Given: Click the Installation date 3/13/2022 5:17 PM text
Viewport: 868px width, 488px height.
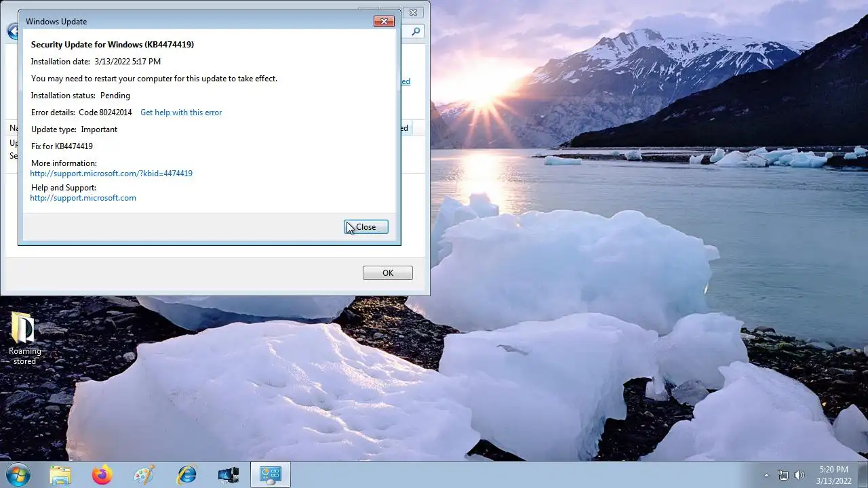Looking at the screenshot, I should pyautogui.click(x=96, y=62).
